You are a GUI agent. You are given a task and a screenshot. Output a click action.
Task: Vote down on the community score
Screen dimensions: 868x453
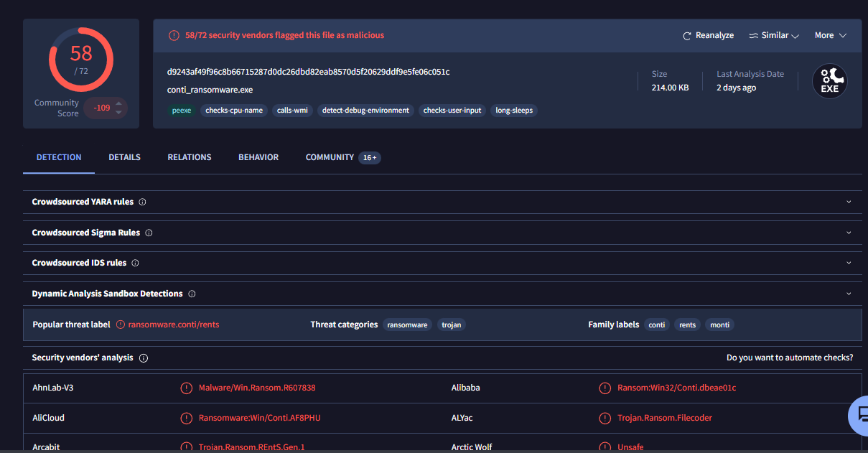pyautogui.click(x=119, y=113)
